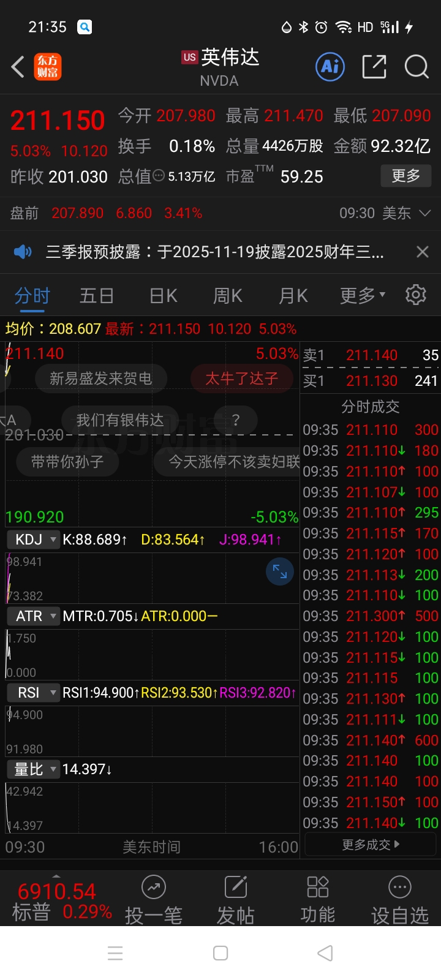Tap the 我们有银伟达 comment bubble
This screenshot has width=441, height=980.
click(119, 420)
